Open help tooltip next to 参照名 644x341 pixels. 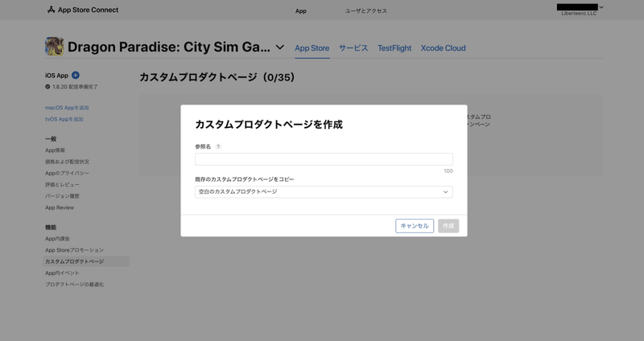coord(218,146)
